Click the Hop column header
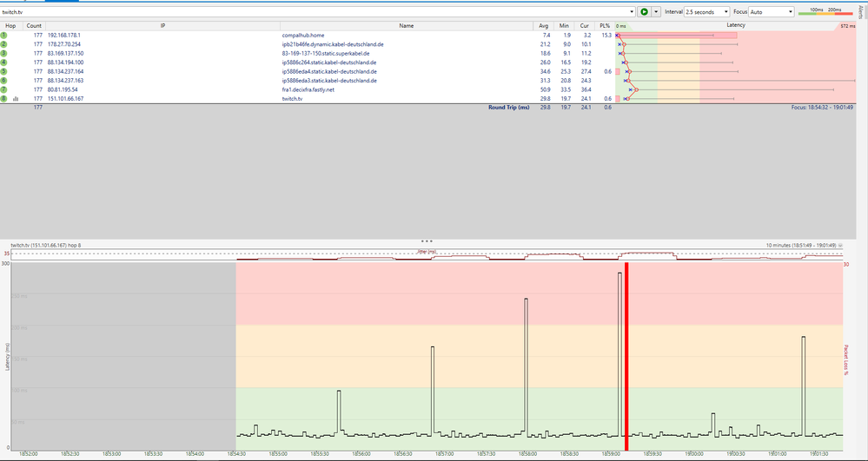The image size is (868, 461). (11, 25)
